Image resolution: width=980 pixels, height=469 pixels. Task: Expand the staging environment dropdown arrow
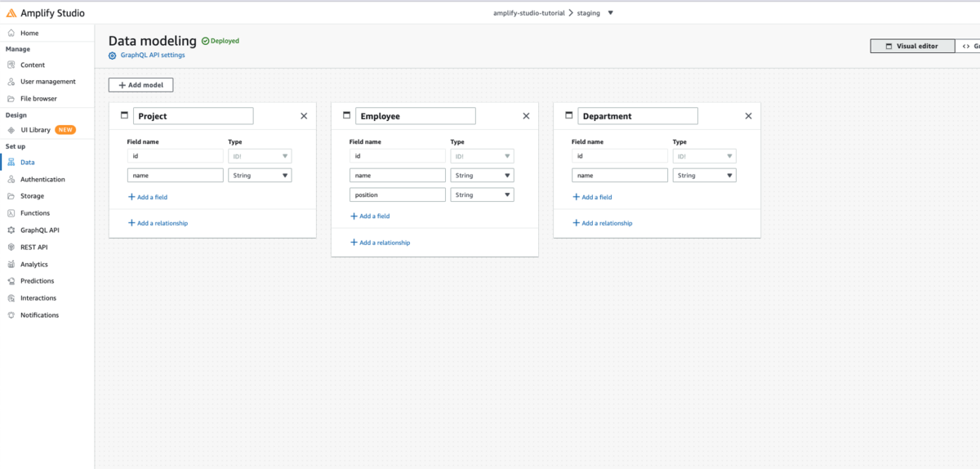(x=611, y=13)
